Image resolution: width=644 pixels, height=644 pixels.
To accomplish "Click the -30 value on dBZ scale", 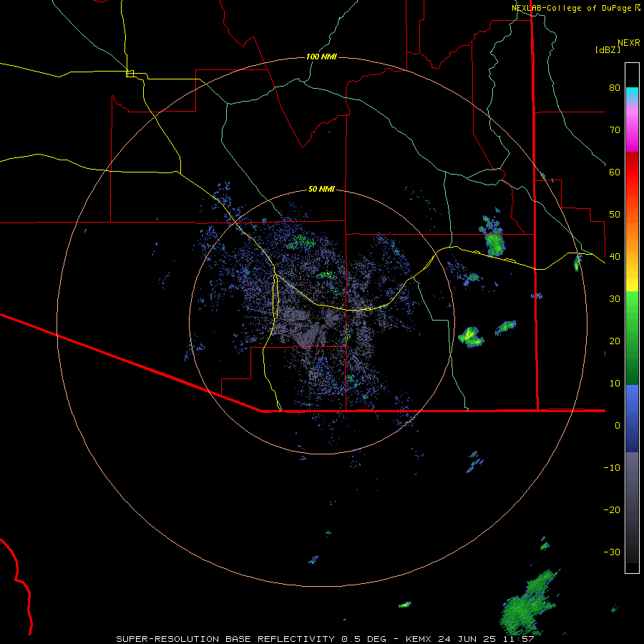I will pos(612,552).
